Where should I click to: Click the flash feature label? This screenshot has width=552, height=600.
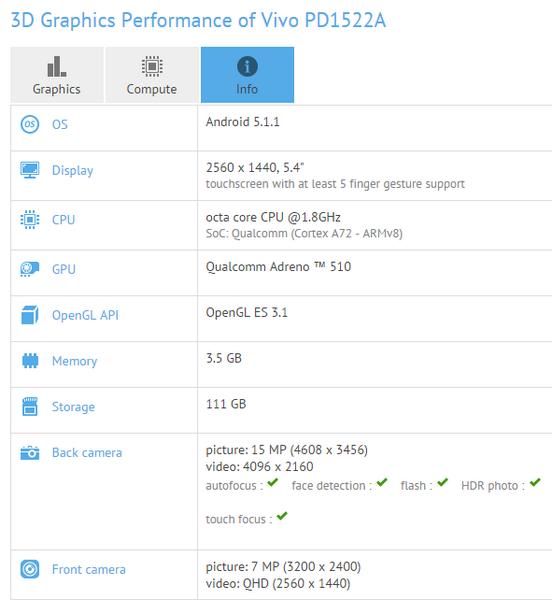417,486
